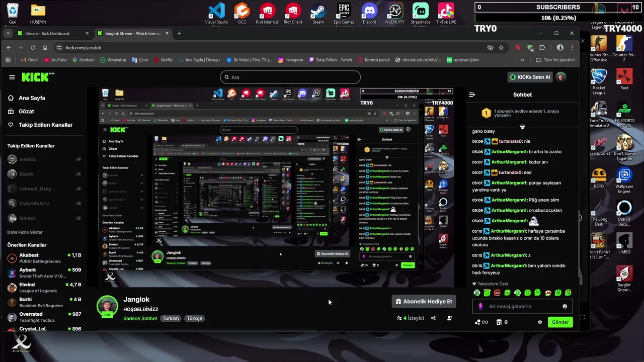Screen dimensions: 644x362
Task: Open Lelouch_Uzay followed channel
Action: (44, 189)
